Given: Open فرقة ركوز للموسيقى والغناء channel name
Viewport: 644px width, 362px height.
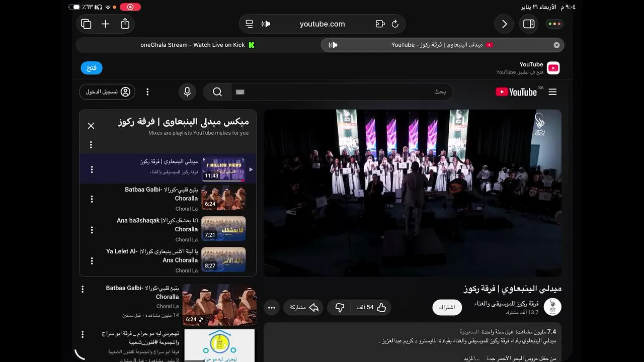Looking at the screenshot, I should (506, 303).
